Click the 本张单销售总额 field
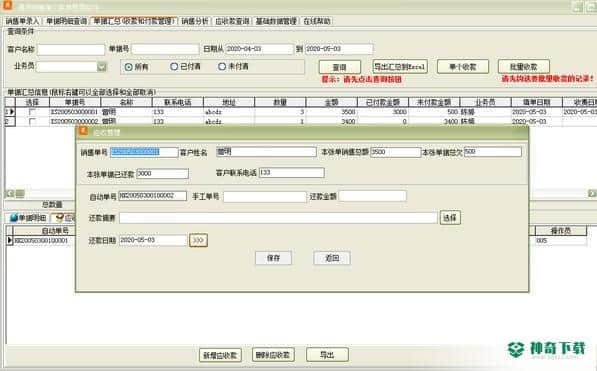 tap(395, 152)
